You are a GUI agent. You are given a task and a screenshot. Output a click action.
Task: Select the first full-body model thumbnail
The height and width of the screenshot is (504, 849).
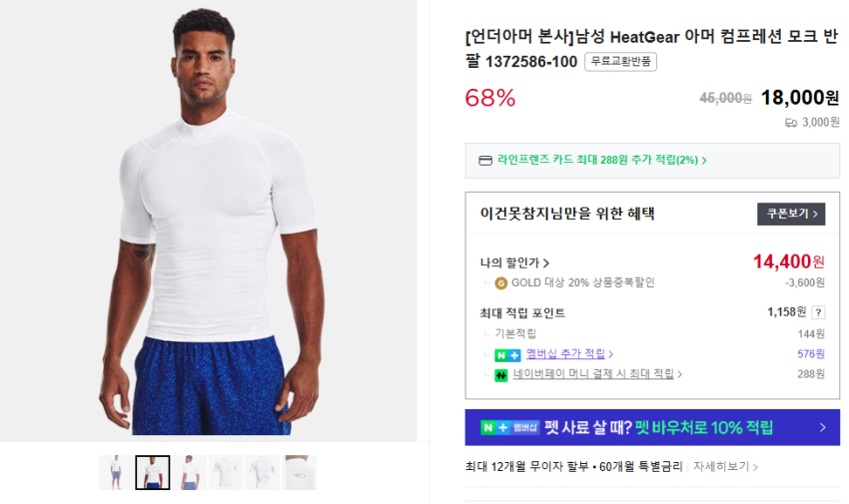pos(114,473)
